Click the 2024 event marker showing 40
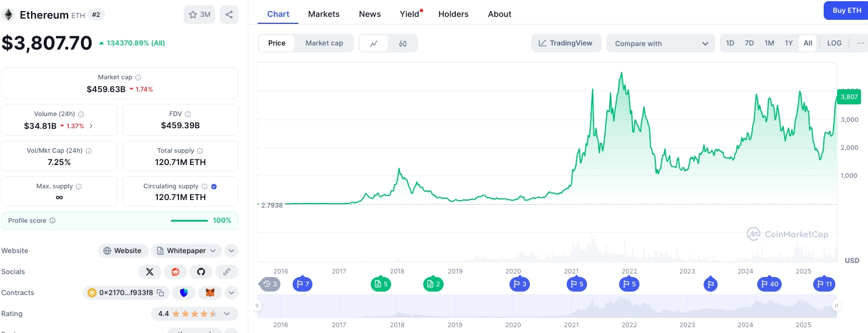This screenshot has width=868, height=333. click(x=769, y=284)
